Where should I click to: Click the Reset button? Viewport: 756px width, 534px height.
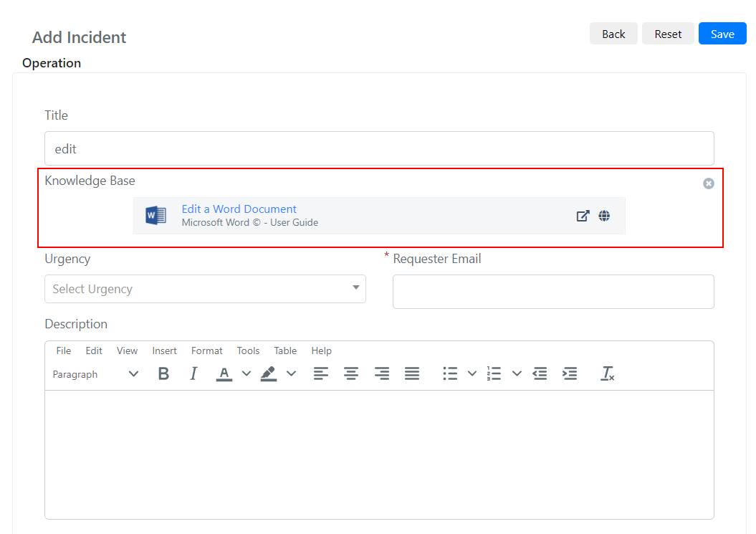point(668,34)
